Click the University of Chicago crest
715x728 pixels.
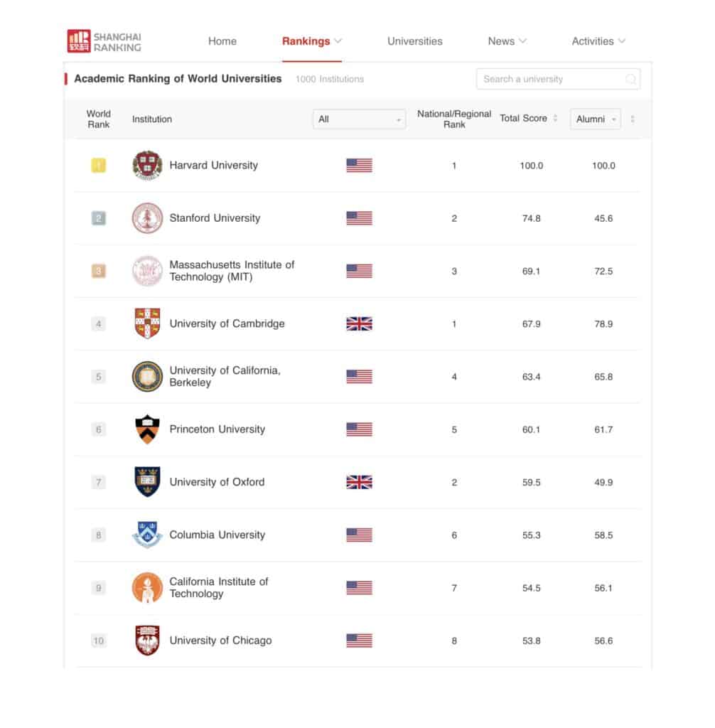(x=147, y=640)
